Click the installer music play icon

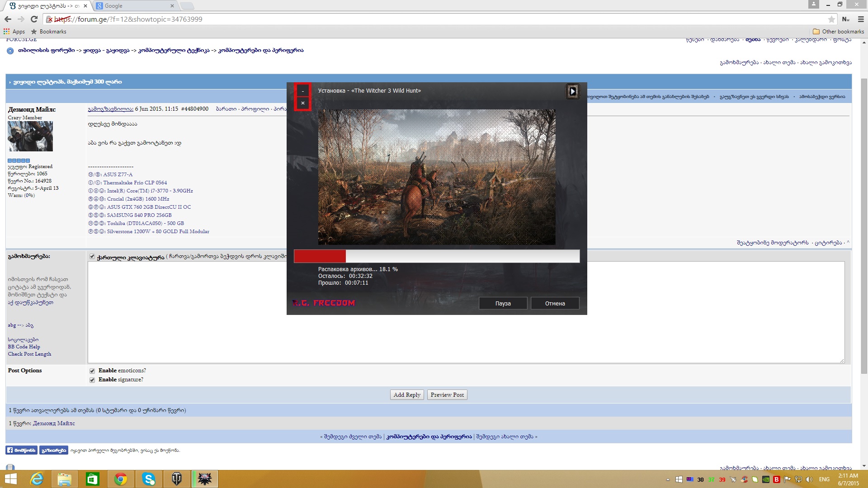(572, 91)
